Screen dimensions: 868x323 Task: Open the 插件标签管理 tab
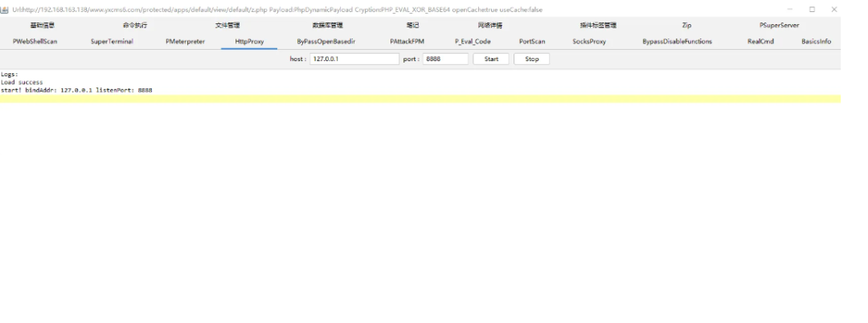click(x=598, y=26)
